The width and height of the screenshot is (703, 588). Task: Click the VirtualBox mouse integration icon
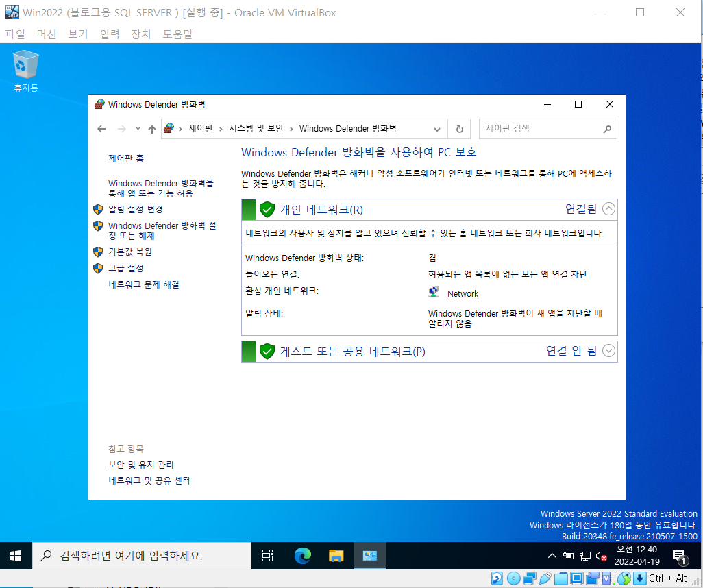624,578
